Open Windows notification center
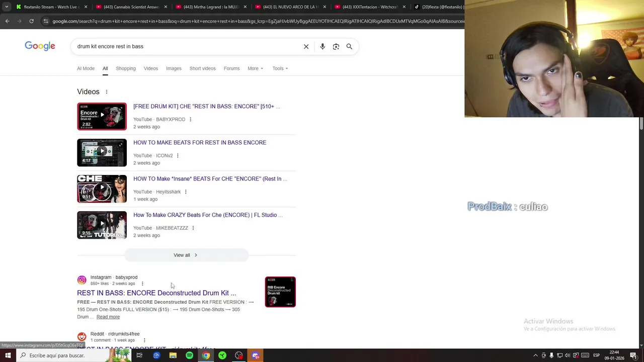This screenshot has width=644, height=362. coord(633,355)
